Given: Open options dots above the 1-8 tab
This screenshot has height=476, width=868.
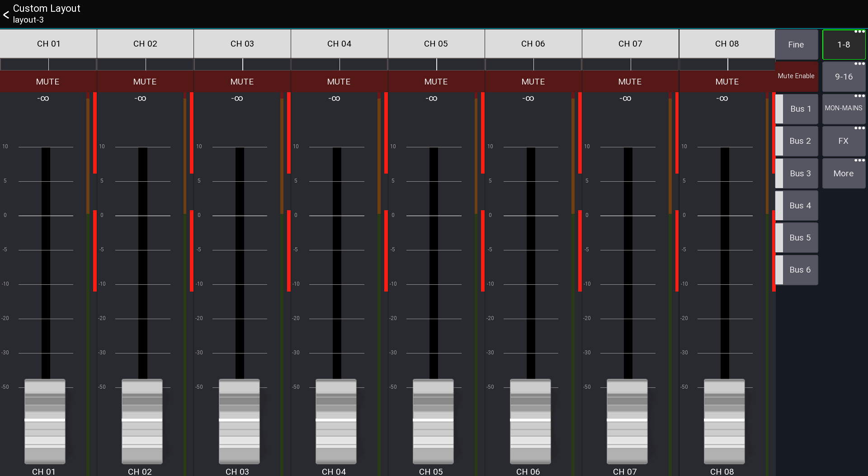Looking at the screenshot, I should click(x=859, y=32).
